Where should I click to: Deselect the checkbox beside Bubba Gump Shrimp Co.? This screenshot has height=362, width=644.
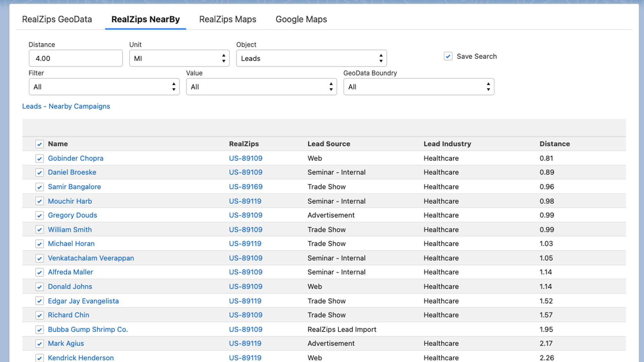pos(39,329)
